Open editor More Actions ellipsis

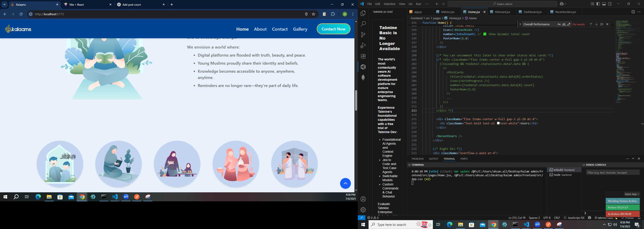click(639, 12)
